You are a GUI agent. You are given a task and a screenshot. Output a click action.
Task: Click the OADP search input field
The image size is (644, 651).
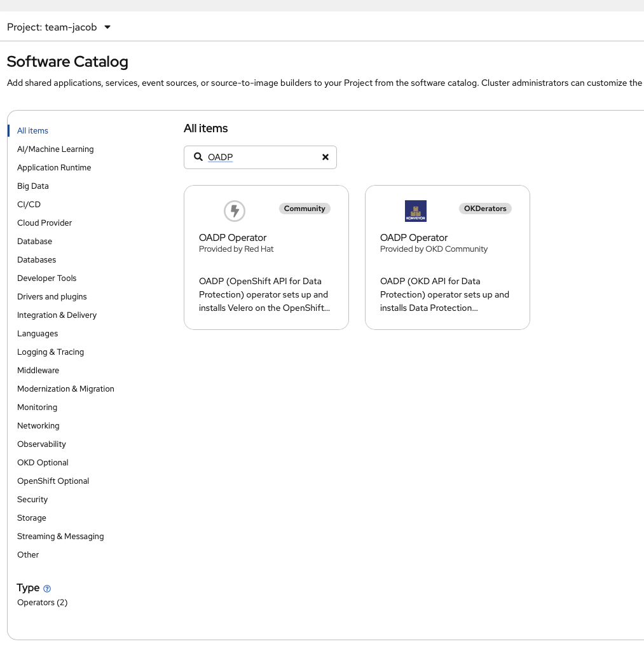click(261, 157)
